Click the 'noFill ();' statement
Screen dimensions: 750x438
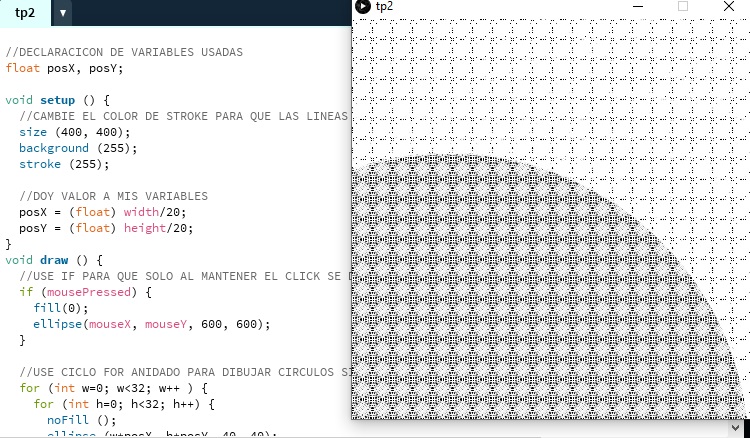pyautogui.click(x=74, y=420)
